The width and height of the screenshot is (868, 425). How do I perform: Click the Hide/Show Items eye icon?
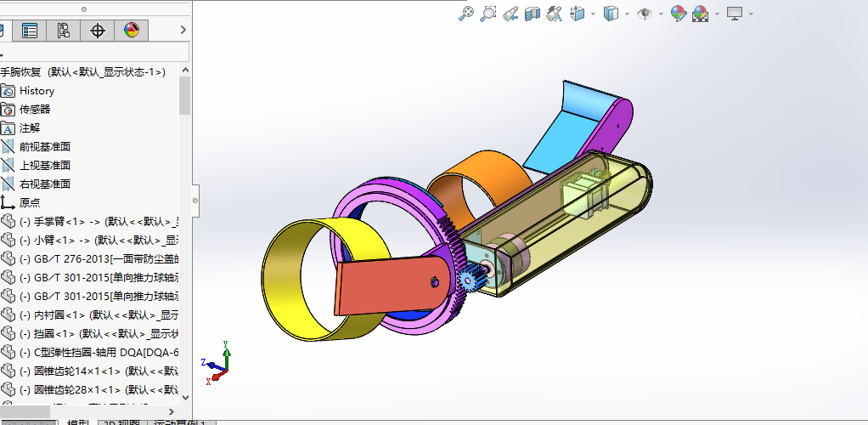(645, 14)
